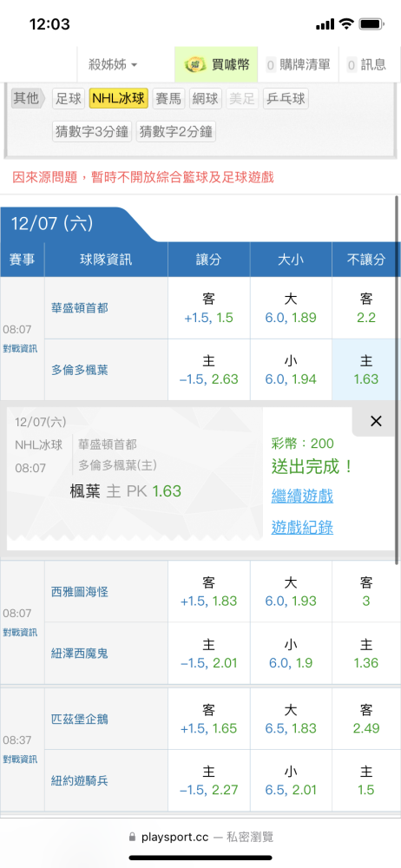Open the 乒乓球 category
The height and width of the screenshot is (868, 401).
tap(286, 99)
